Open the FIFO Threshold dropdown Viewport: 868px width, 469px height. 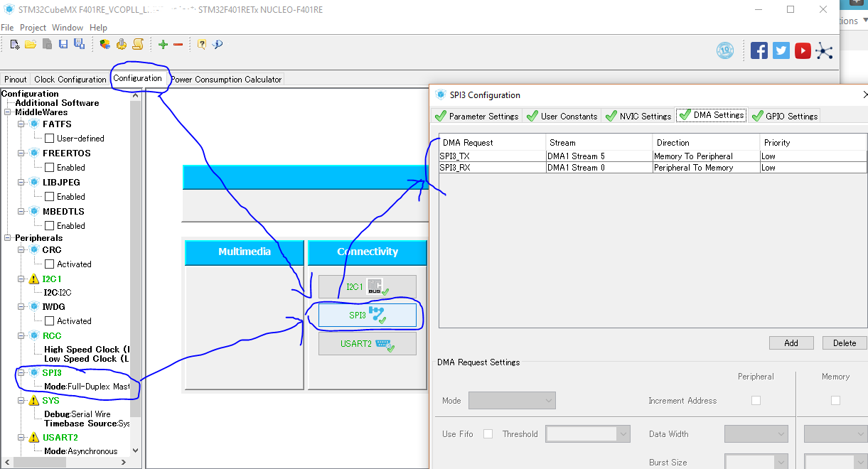588,433
